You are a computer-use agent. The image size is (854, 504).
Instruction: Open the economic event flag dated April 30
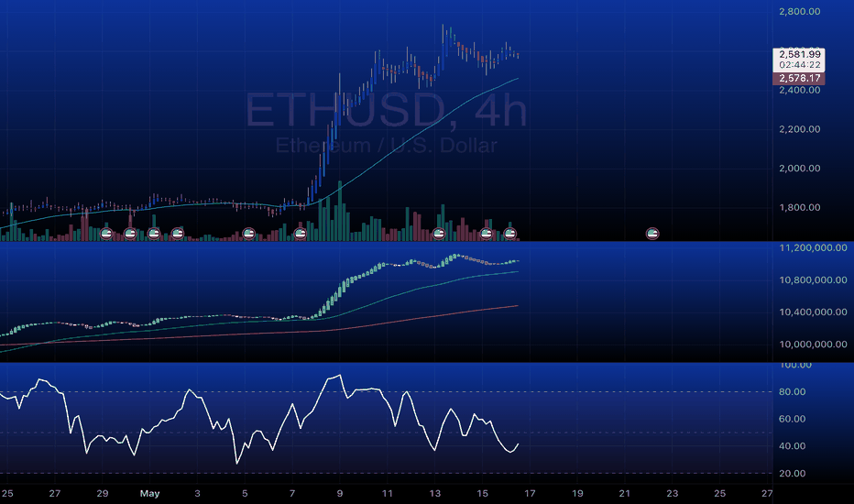(130, 234)
